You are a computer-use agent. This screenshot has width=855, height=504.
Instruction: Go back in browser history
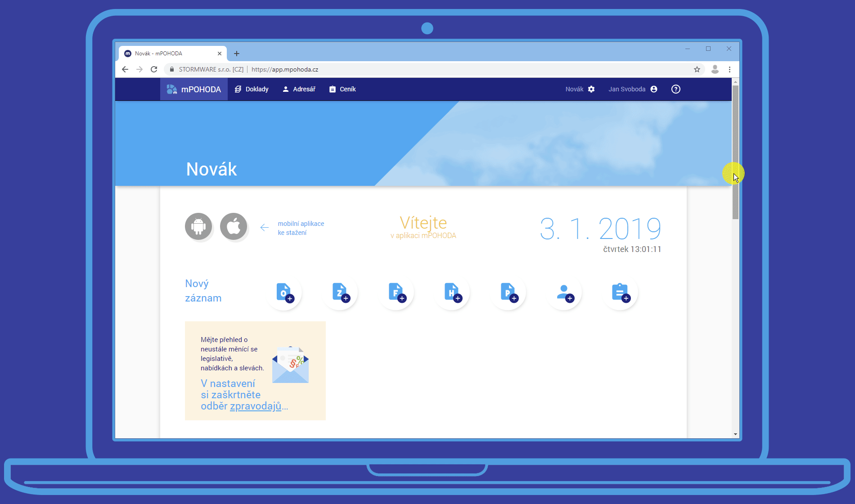(x=125, y=69)
